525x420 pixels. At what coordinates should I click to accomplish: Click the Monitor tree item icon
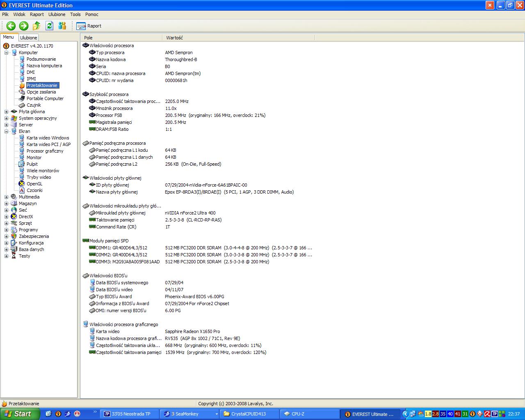pos(22,157)
